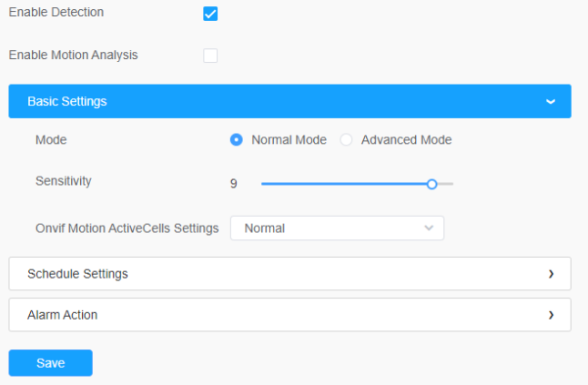Click the arrow in the ActiveCells dropdown
Image resolution: width=588 pixels, height=385 pixels.
click(x=429, y=228)
